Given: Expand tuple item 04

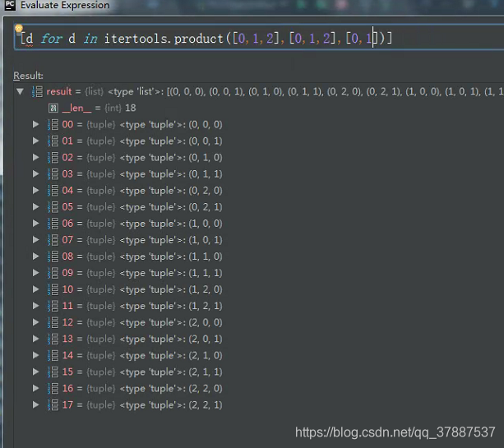Looking at the screenshot, I should tap(35, 190).
